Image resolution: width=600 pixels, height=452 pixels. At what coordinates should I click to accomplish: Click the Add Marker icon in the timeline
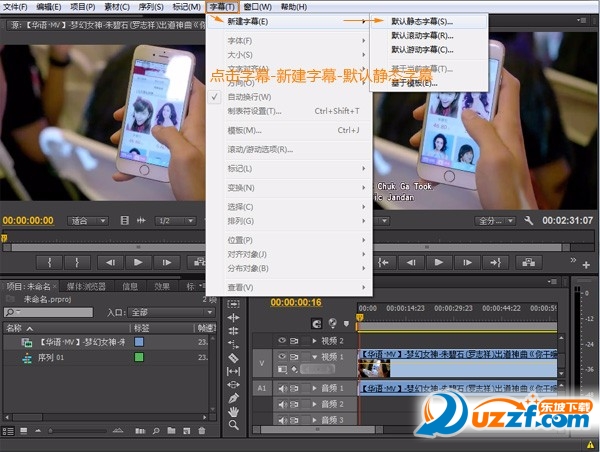tap(346, 324)
